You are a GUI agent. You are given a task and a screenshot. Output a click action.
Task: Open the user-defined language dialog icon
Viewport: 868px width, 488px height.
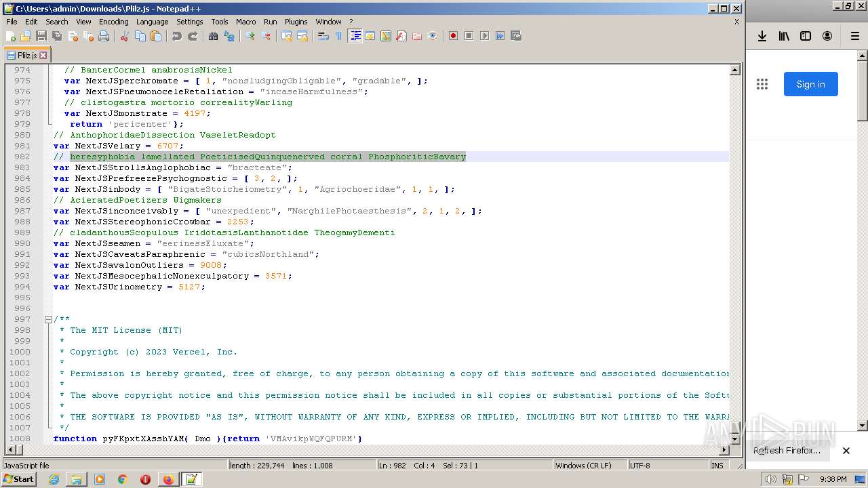(370, 36)
